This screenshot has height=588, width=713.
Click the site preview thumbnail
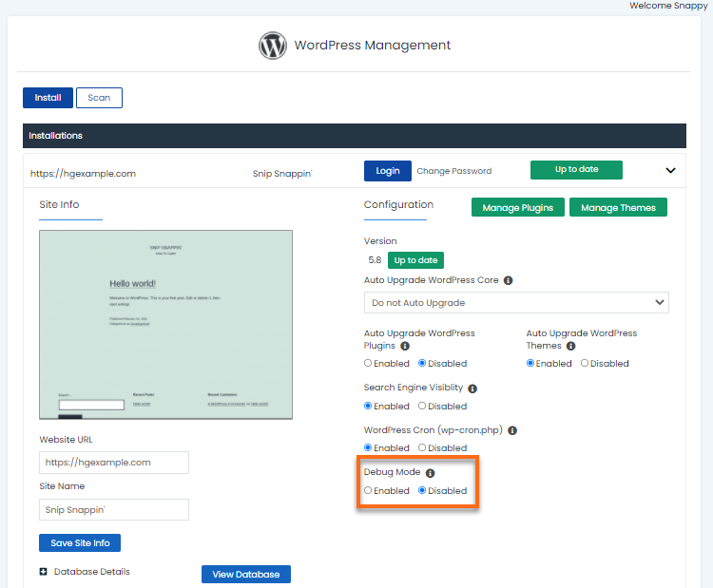coord(166,325)
